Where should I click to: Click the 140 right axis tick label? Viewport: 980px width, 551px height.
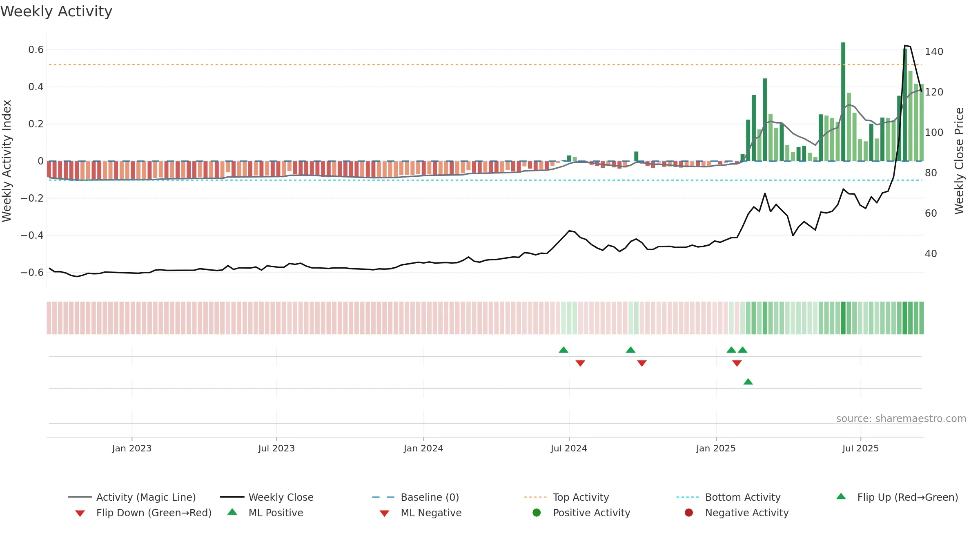click(934, 52)
